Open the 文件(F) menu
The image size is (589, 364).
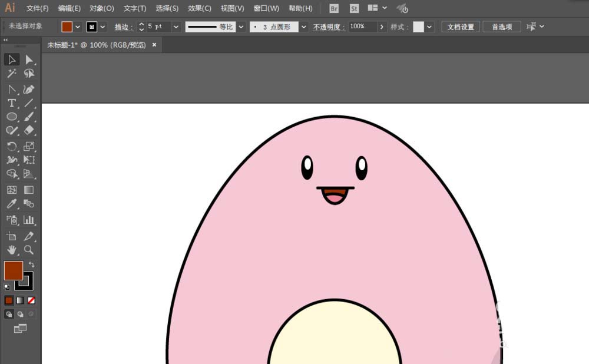[37, 8]
